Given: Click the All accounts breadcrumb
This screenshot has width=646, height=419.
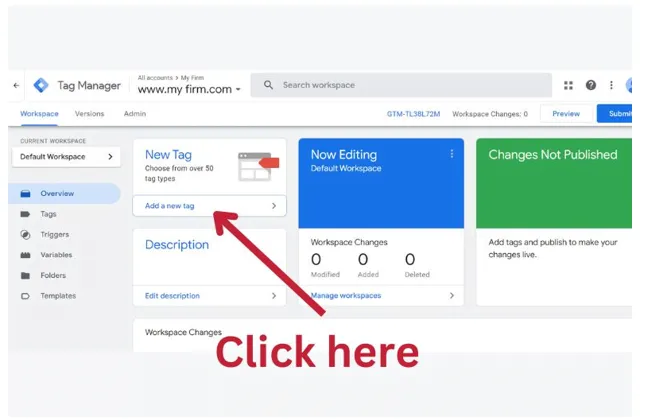Looking at the screenshot, I should (x=155, y=78).
